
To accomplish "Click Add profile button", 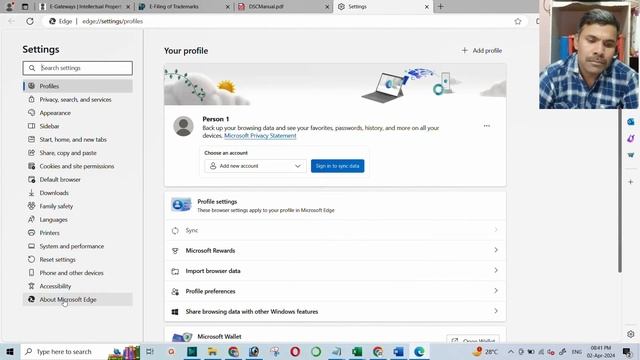I will click(x=482, y=51).
